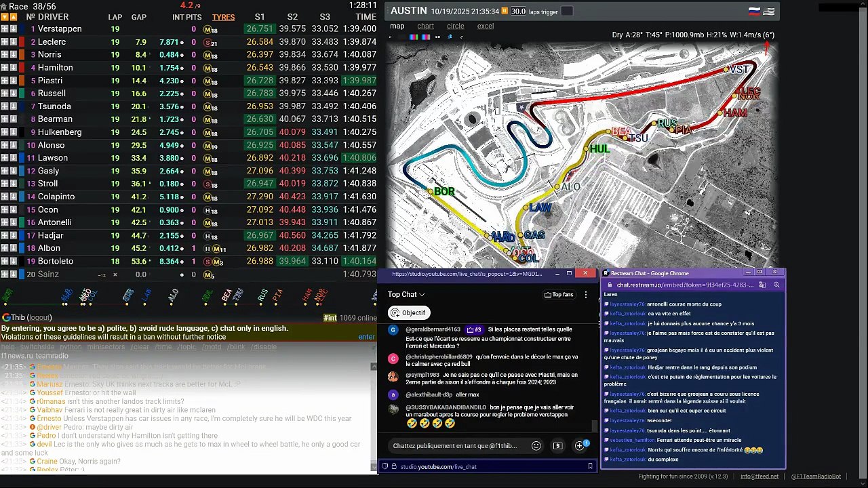
Task: Click the plus button with notification badge
Action: 580,446
